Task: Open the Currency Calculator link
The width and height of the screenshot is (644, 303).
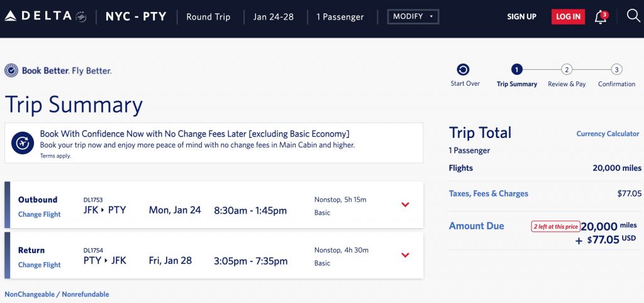Action: [x=608, y=134]
